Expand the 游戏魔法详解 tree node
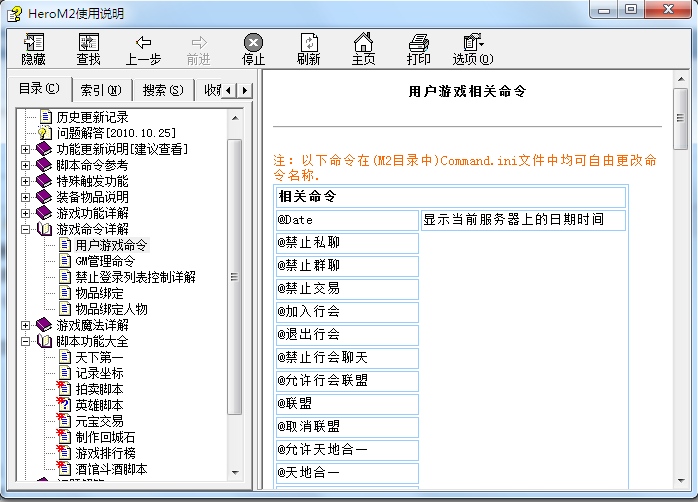Image resolution: width=698 pixels, height=502 pixels. click(25, 326)
